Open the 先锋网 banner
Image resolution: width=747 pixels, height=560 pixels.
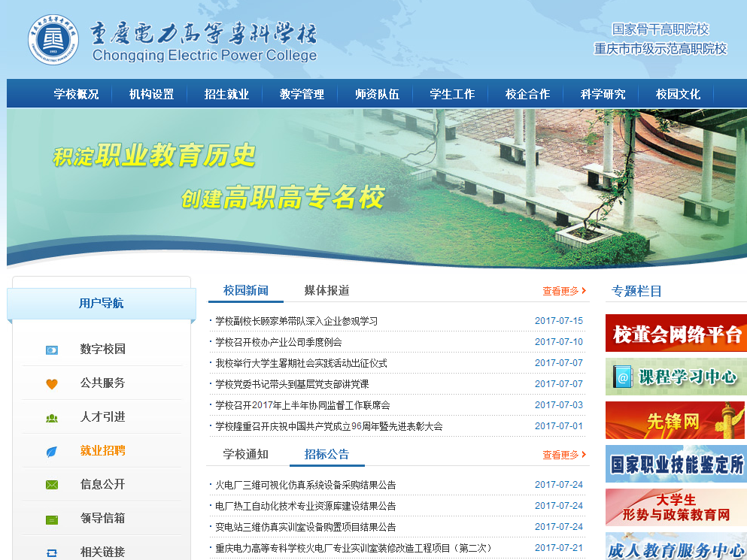pos(676,420)
